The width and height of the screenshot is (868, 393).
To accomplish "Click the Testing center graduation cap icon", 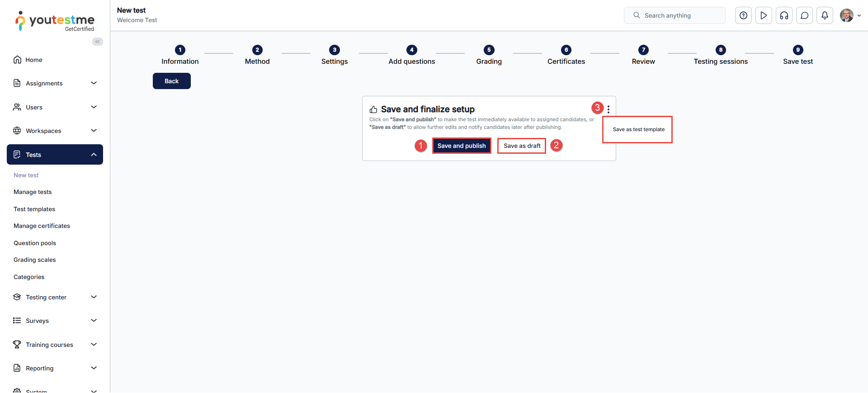I will [17, 297].
